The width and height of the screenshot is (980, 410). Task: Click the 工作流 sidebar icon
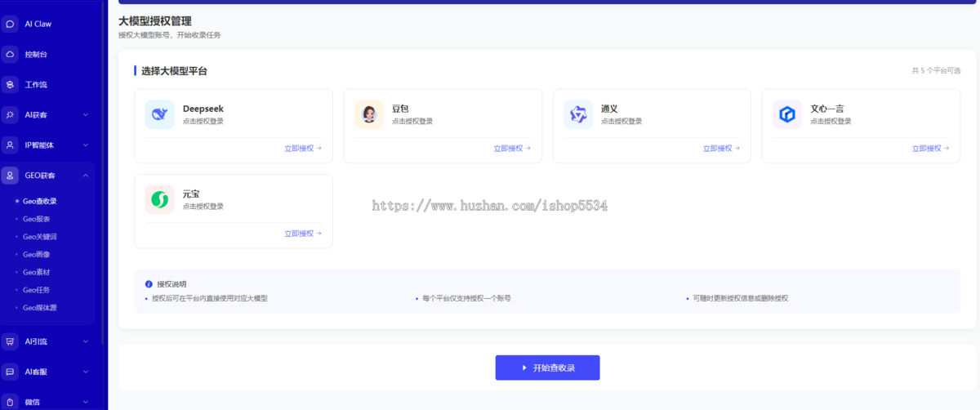[x=10, y=84]
